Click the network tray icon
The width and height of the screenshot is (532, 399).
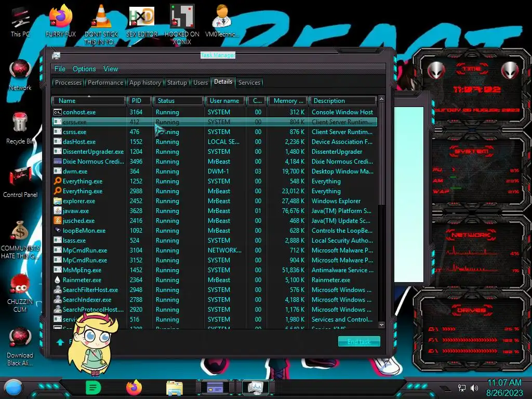point(462,388)
